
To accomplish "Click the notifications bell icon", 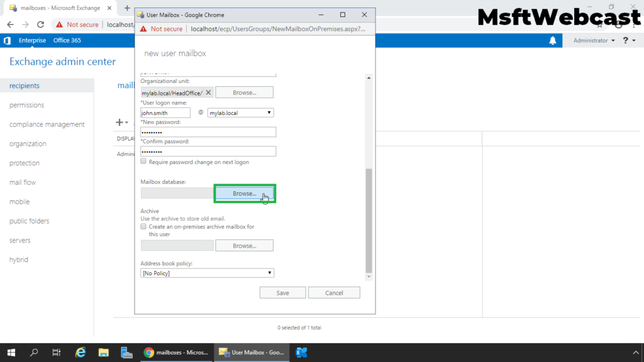I will coord(553,40).
